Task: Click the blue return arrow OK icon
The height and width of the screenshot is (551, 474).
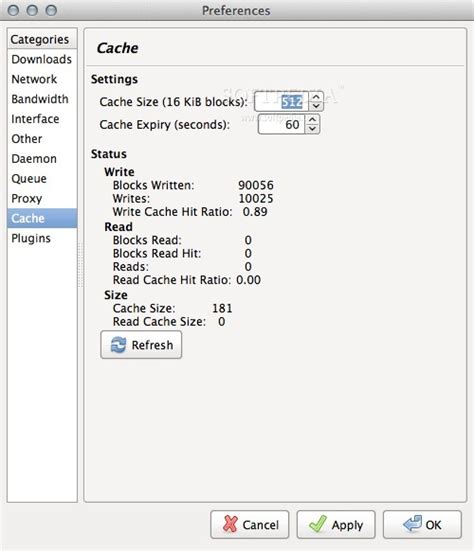Action: tap(412, 524)
